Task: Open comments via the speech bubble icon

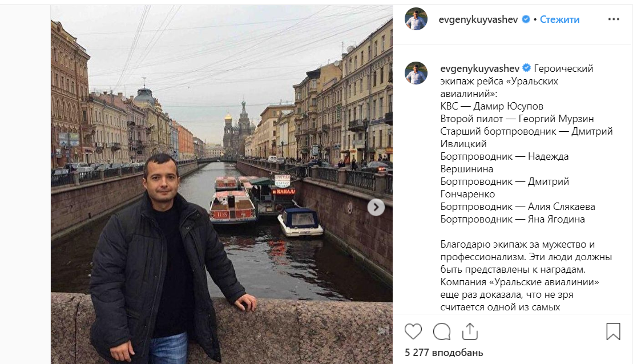Action: pyautogui.click(x=442, y=331)
